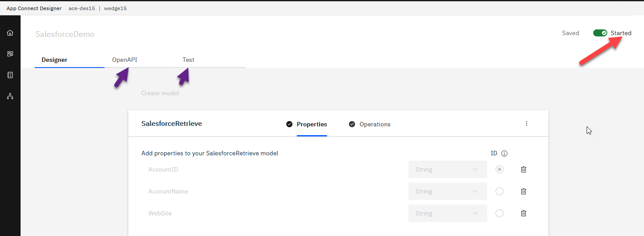Open the hierarchy icon in left sidebar
Image resolution: width=644 pixels, height=236 pixels.
pyautogui.click(x=10, y=96)
